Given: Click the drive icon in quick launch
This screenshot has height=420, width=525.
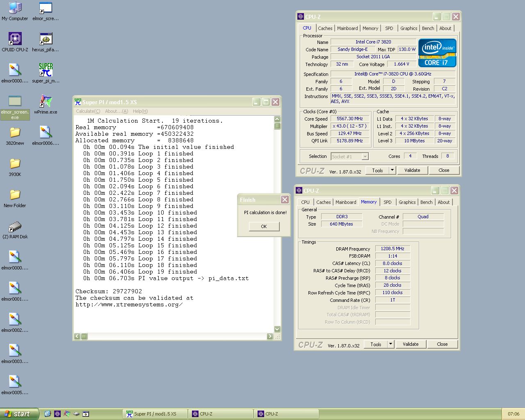Looking at the screenshot, I should pyautogui.click(x=76, y=414).
